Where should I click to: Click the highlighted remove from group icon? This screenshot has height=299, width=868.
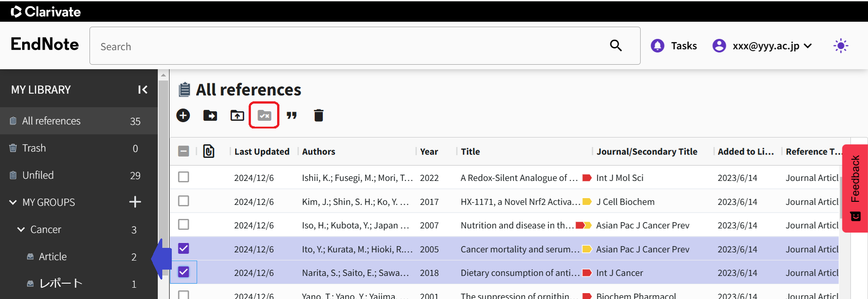[264, 115]
